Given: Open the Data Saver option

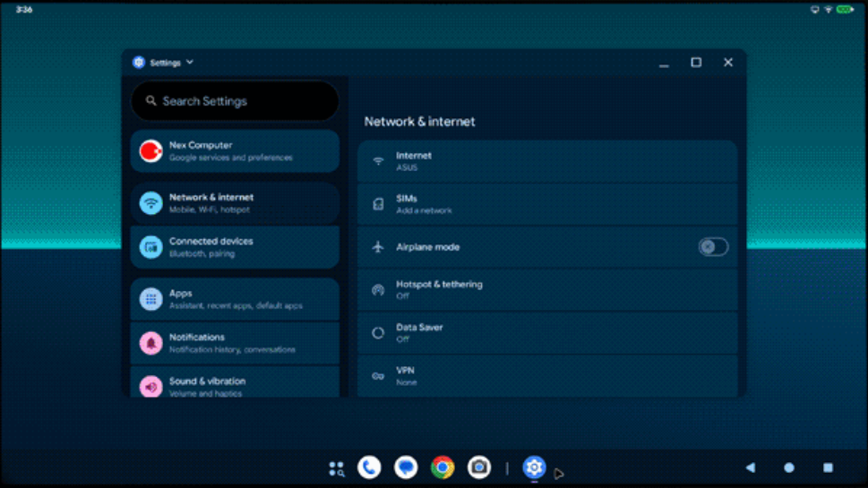Looking at the screenshot, I should (546, 333).
